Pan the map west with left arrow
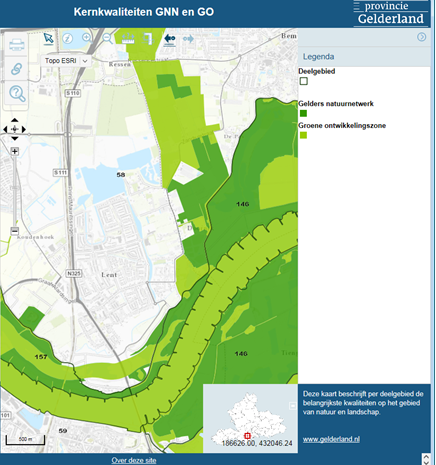The height and width of the screenshot is (465, 436). click(5, 129)
